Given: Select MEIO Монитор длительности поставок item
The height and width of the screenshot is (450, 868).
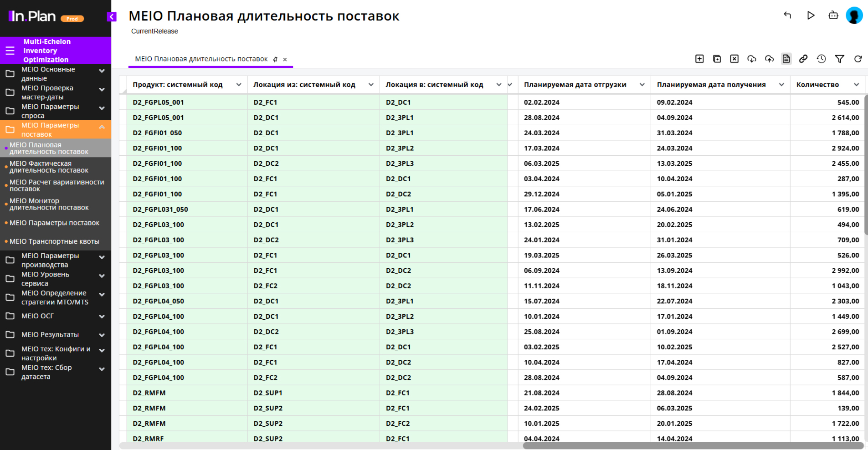Looking at the screenshot, I should pos(49,204).
